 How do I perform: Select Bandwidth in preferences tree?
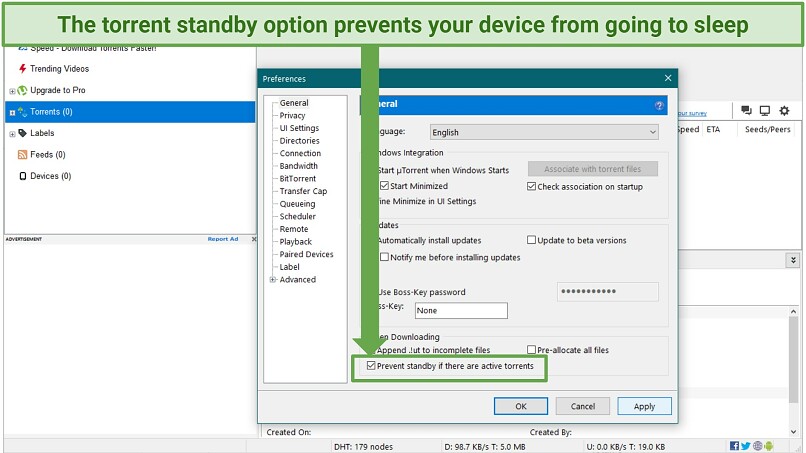pos(299,166)
